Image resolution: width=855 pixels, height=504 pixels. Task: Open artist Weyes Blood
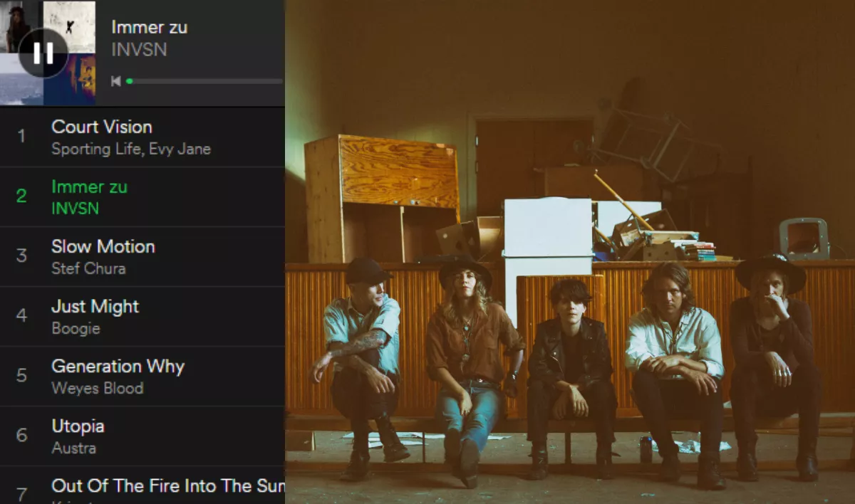point(98,389)
